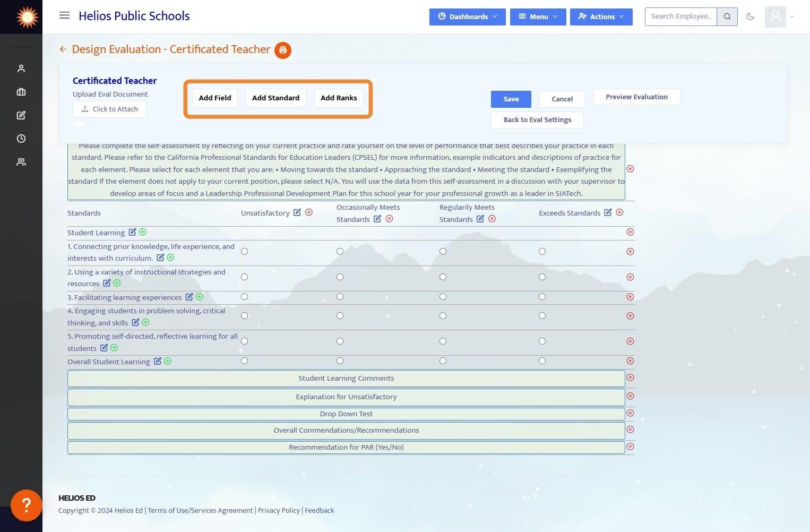
Task: Select Exceeds Standards for Connecting prior knowledge
Action: pyautogui.click(x=542, y=252)
